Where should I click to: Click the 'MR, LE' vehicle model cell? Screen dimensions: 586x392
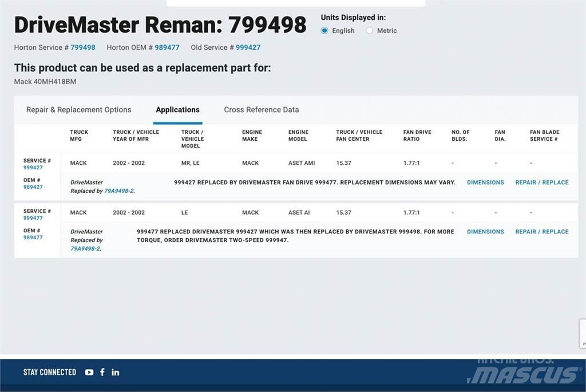coord(190,163)
